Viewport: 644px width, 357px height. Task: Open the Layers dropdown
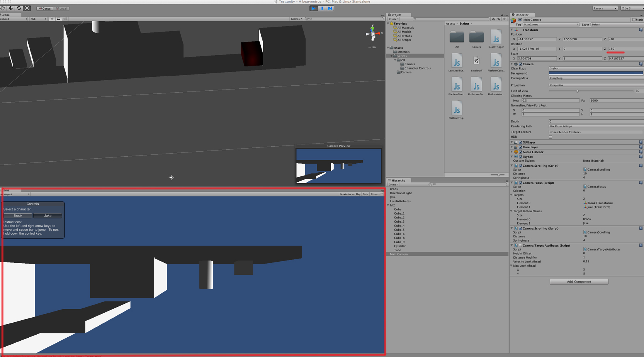[x=605, y=8]
